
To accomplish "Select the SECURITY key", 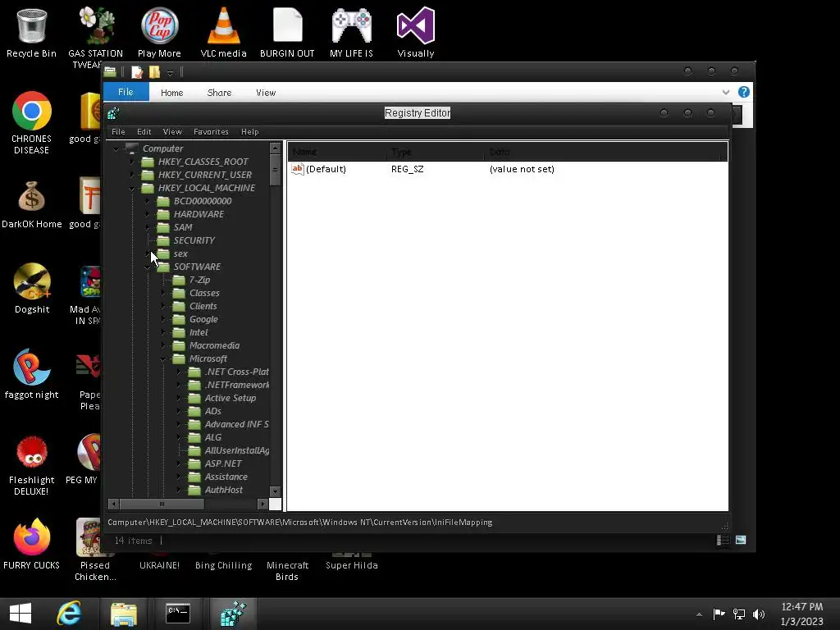I will (194, 240).
